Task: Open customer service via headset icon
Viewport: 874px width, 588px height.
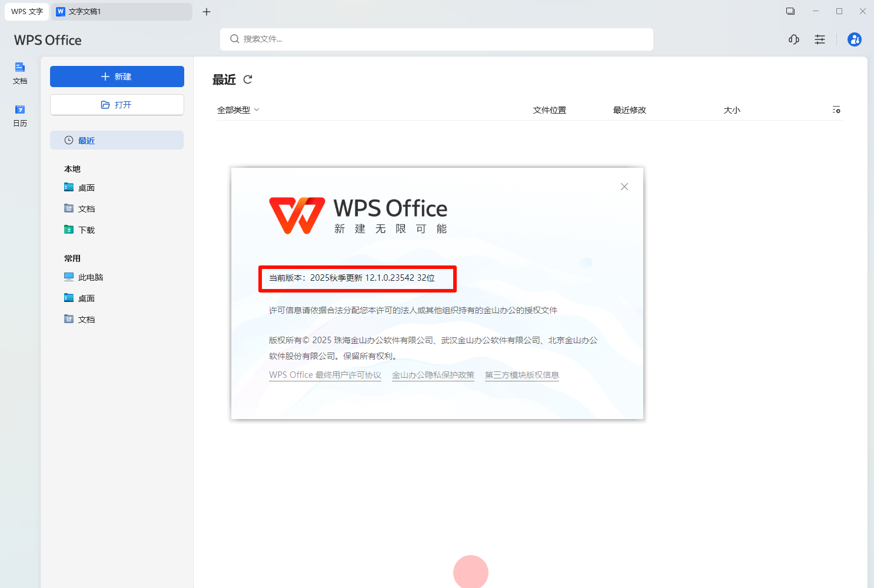Action: pyautogui.click(x=793, y=39)
